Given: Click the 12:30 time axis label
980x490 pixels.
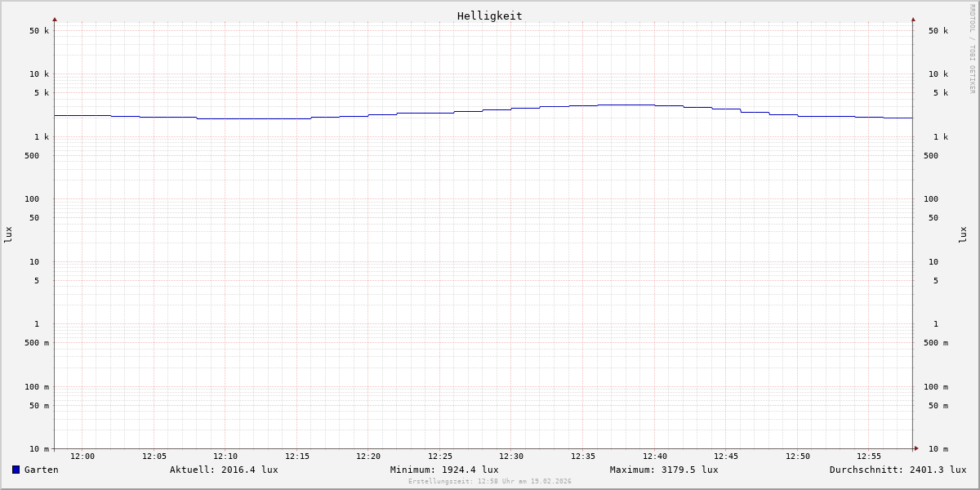Looking at the screenshot, I should point(511,457).
